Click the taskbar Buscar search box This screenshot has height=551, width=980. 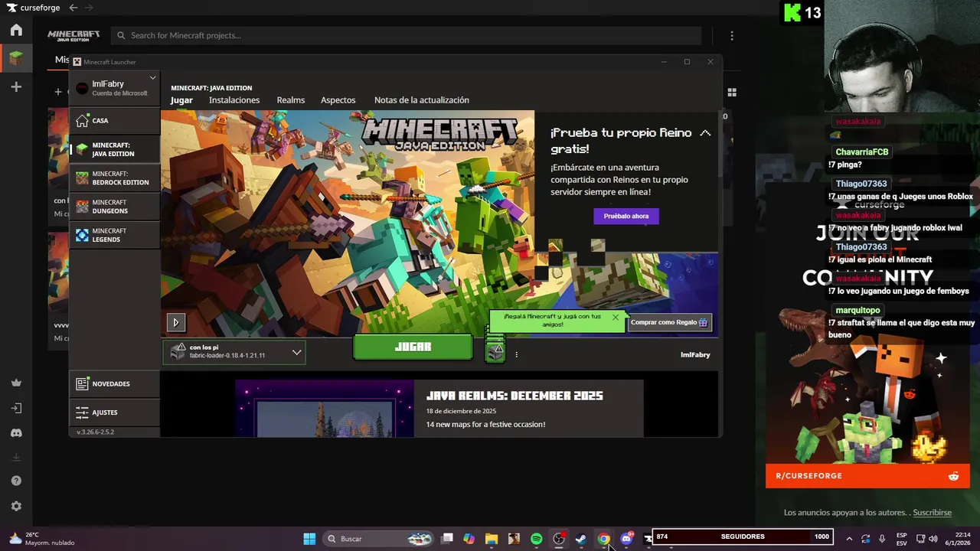(x=380, y=539)
